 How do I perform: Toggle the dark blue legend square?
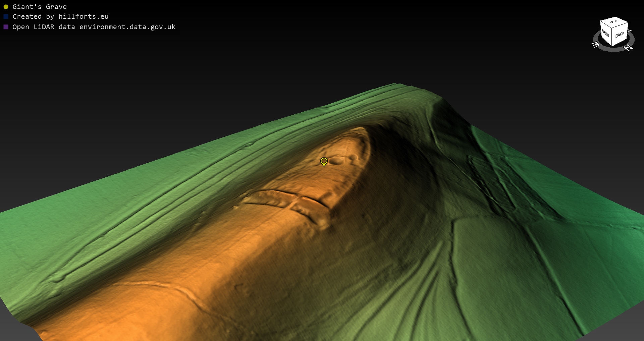point(6,16)
